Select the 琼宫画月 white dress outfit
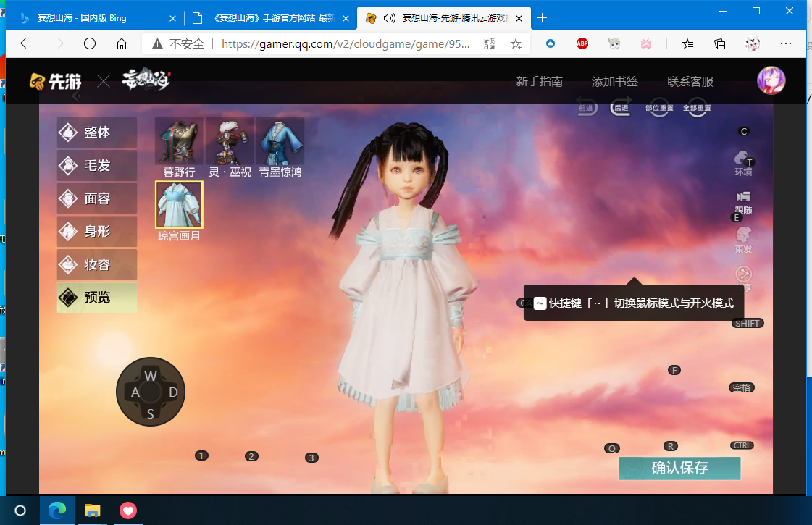Screen dimensions: 812x525 tap(179, 204)
